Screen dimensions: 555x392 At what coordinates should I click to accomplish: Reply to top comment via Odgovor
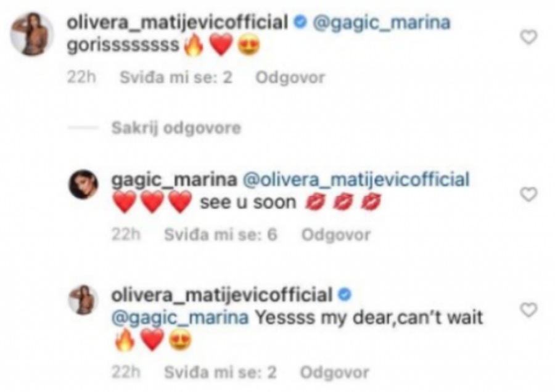click(290, 78)
